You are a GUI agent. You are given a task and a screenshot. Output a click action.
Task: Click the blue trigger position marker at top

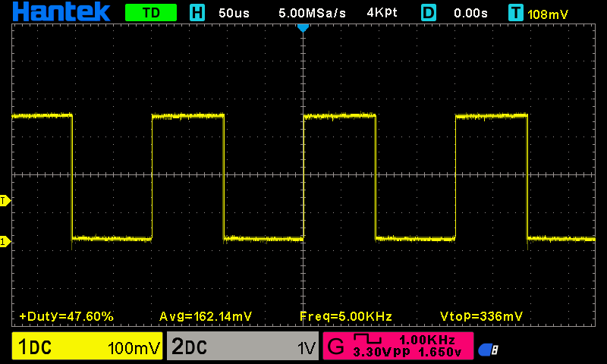coord(303,28)
